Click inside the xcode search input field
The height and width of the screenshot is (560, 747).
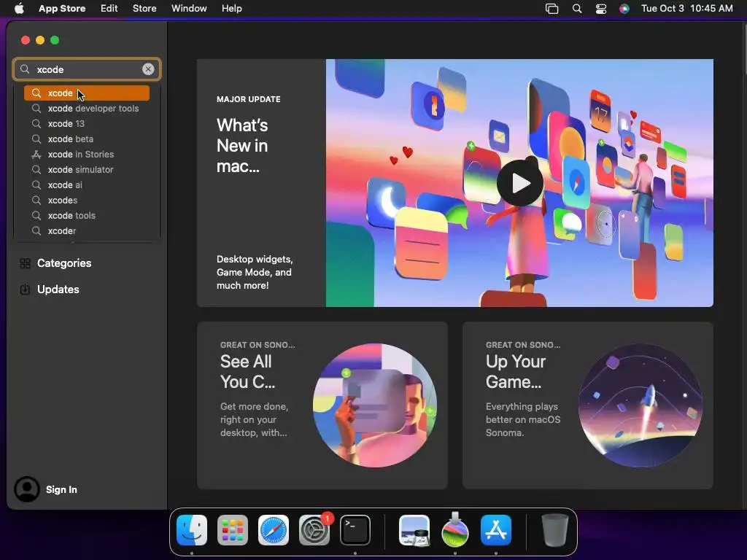pyautogui.click(x=88, y=69)
